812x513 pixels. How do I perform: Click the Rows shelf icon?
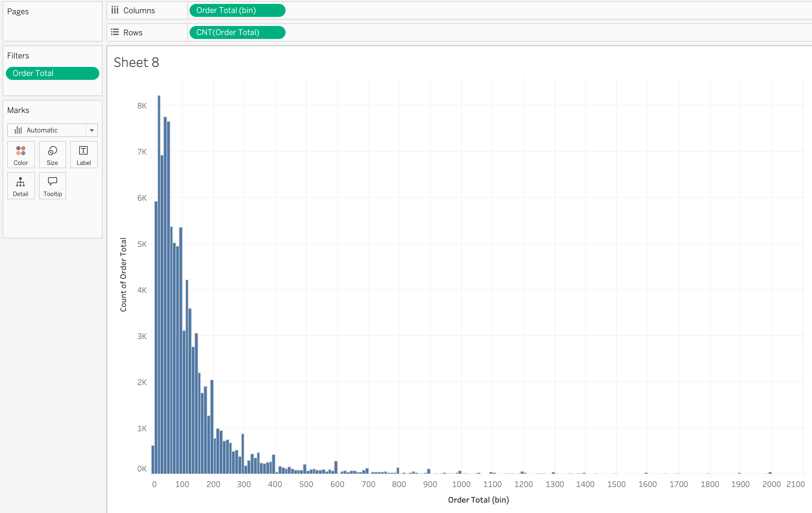[x=115, y=32]
